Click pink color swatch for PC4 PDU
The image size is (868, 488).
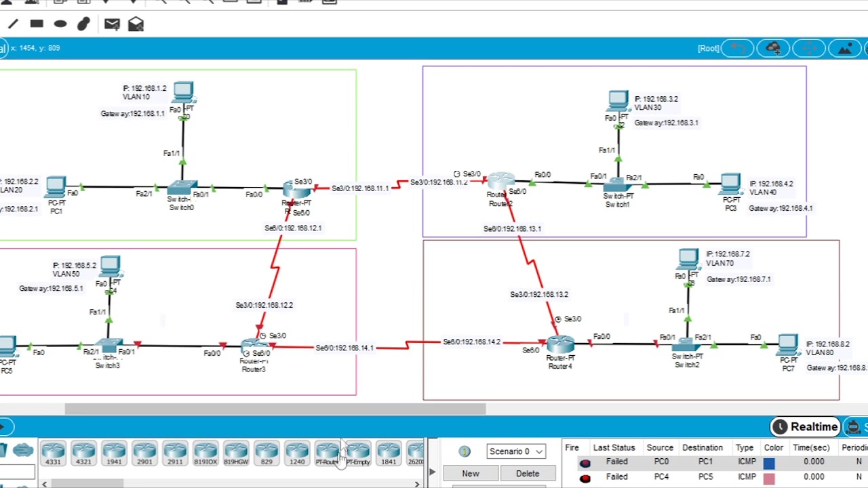tap(769, 479)
